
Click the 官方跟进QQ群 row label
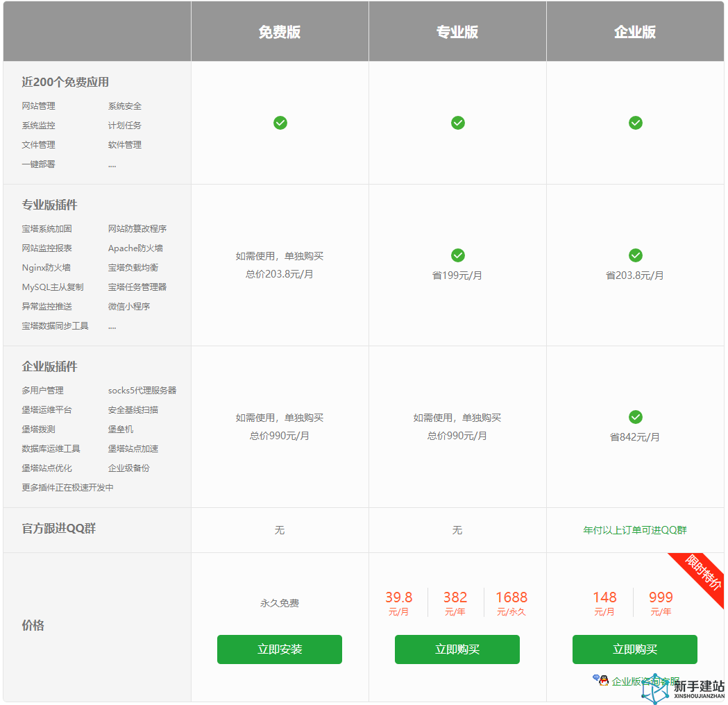point(59,528)
